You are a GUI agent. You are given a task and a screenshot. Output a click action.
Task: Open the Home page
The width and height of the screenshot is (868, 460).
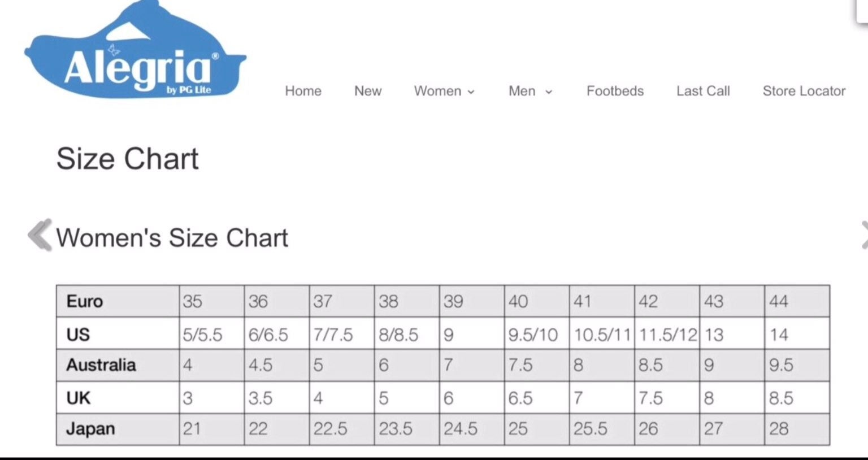tap(303, 91)
